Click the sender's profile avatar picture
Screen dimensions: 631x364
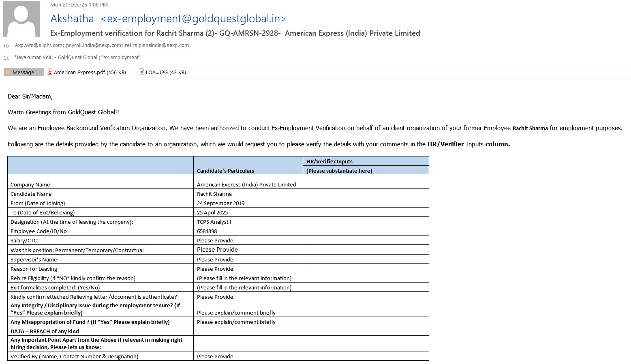21,19
